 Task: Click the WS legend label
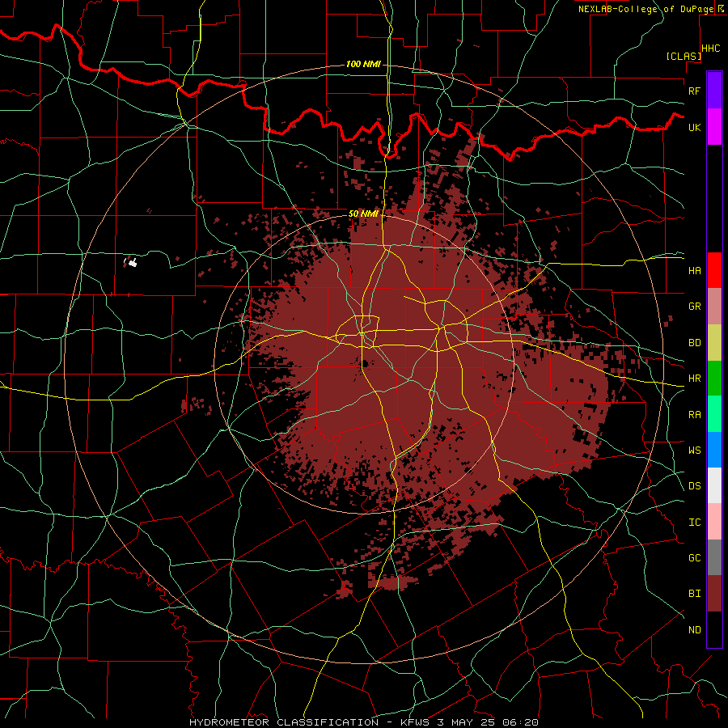(694, 451)
